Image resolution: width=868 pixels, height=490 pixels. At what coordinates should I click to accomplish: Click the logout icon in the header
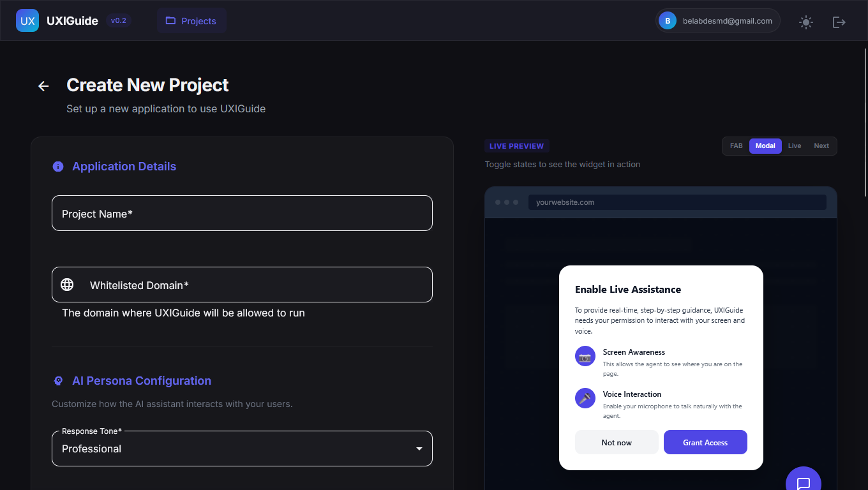coord(839,22)
